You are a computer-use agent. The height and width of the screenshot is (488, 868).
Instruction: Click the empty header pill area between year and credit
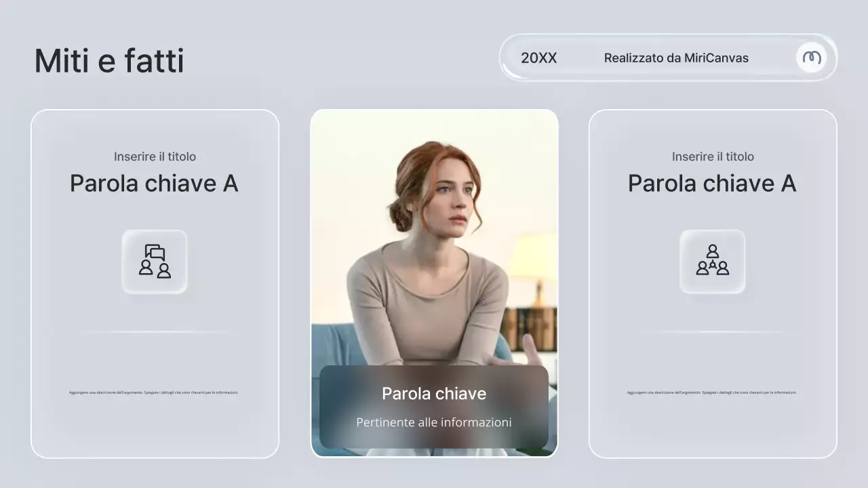580,58
